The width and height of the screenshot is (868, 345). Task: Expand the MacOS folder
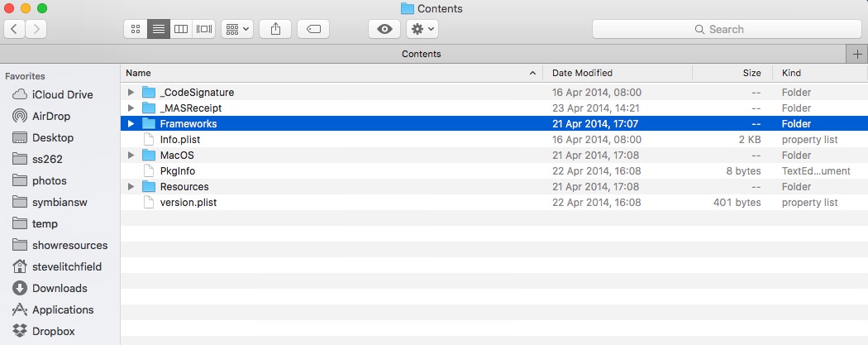pyautogui.click(x=131, y=156)
